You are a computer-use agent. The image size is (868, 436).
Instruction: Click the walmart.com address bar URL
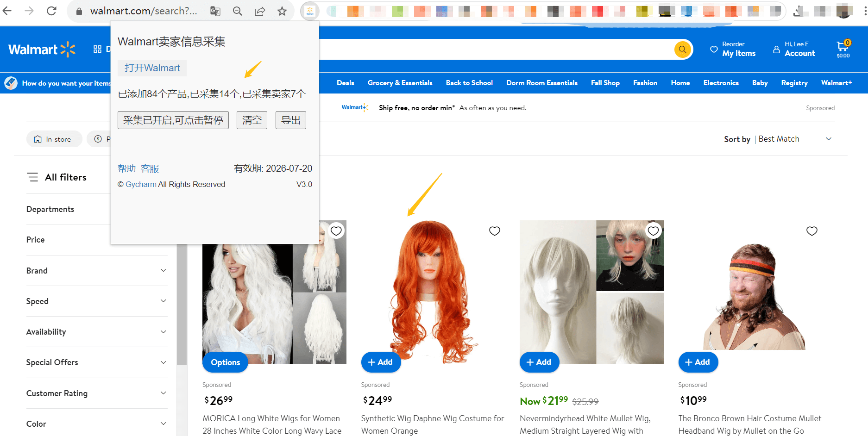[144, 11]
